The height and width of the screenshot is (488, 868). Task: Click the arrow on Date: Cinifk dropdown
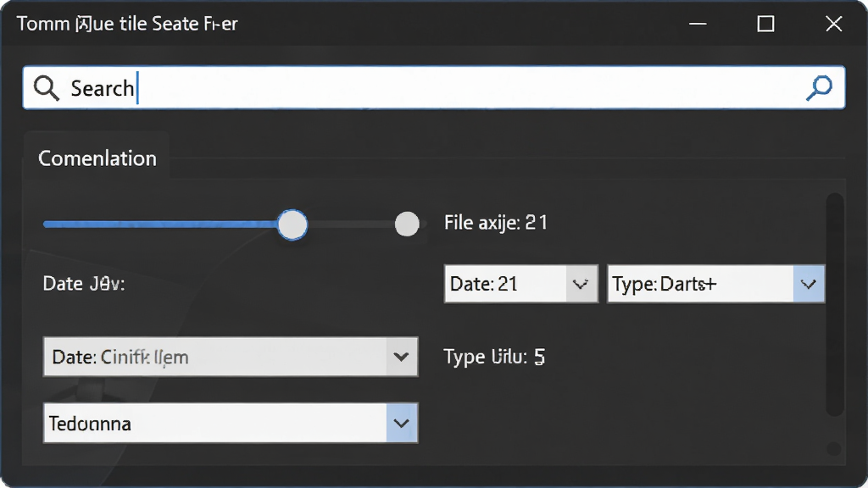click(x=401, y=357)
